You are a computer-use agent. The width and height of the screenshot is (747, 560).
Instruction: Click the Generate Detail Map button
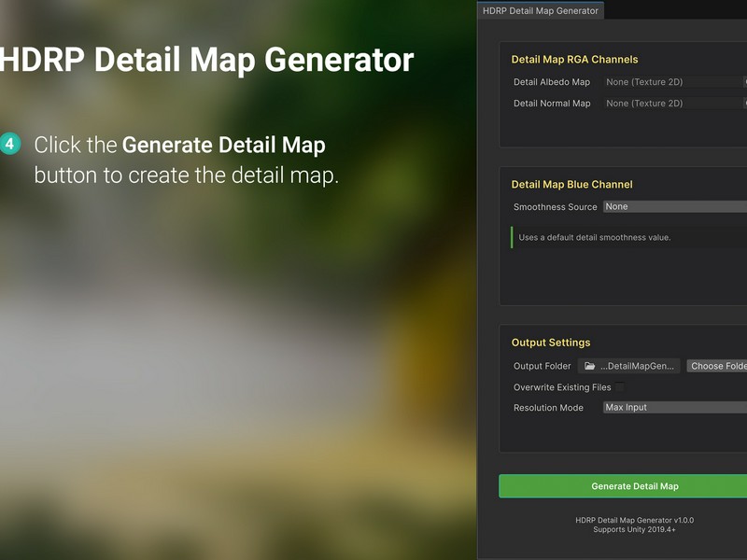[623, 486]
